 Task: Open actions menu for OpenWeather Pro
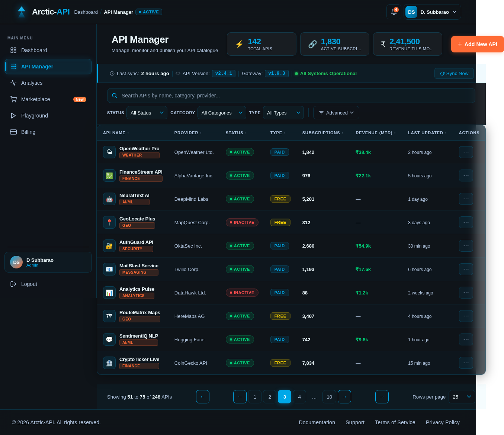[x=466, y=152]
